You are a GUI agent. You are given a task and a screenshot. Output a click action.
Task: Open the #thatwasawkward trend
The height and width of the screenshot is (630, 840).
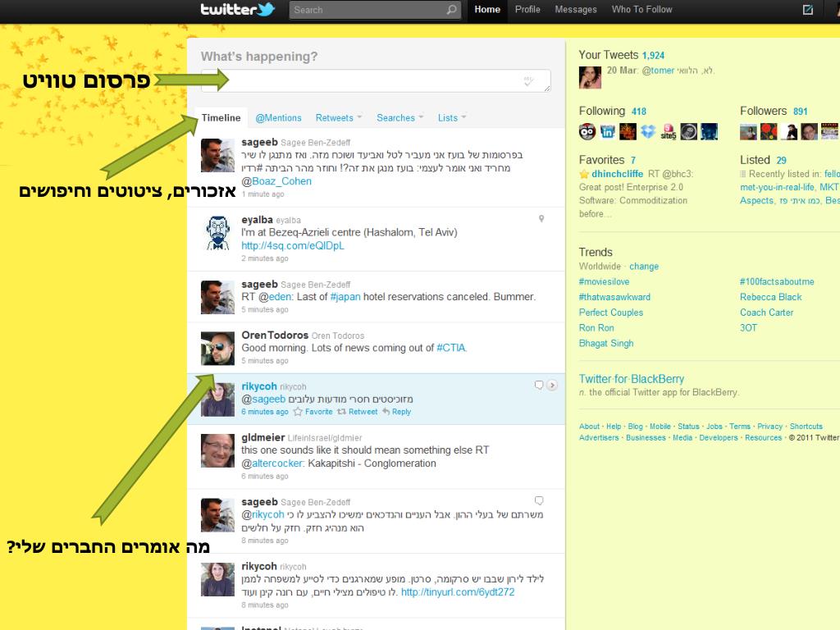614,297
